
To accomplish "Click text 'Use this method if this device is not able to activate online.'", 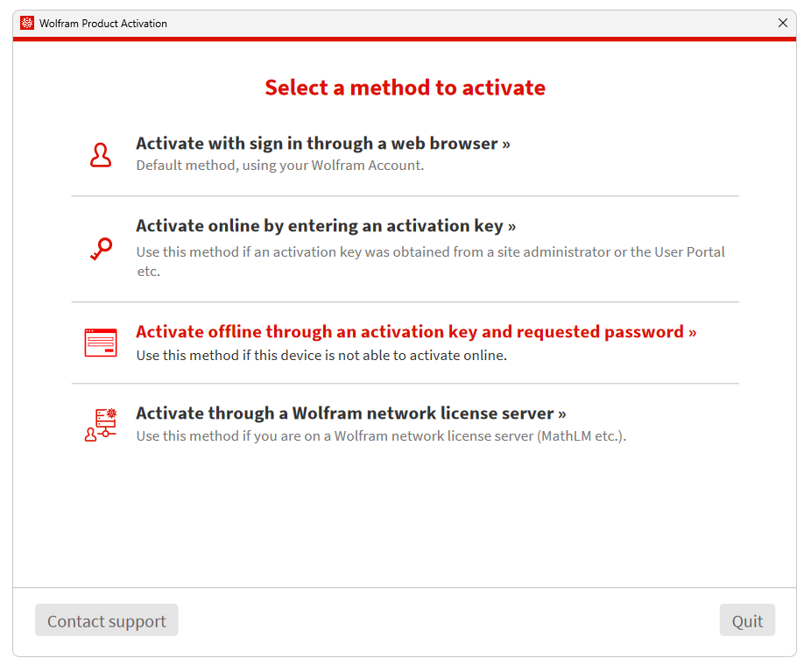I will pos(321,356).
